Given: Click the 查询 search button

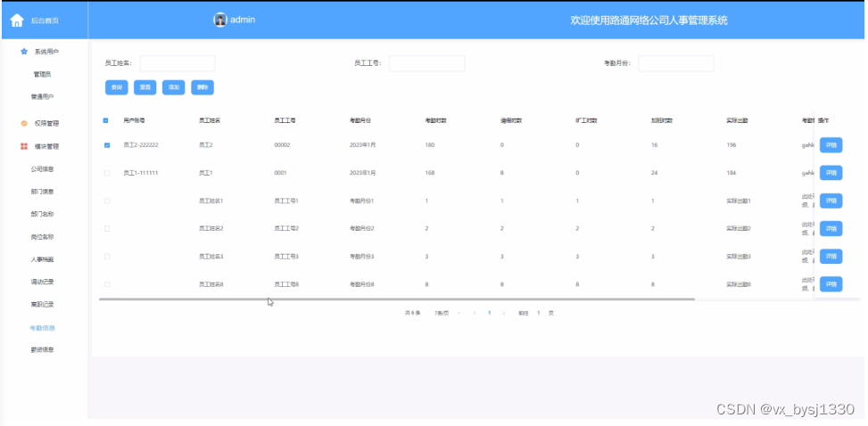Looking at the screenshot, I should pyautogui.click(x=116, y=87).
